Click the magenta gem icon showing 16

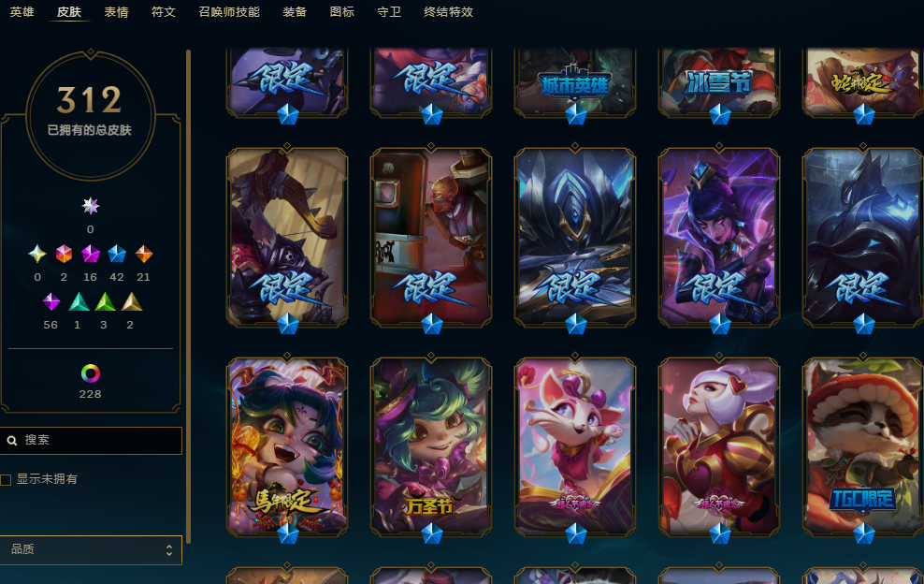[x=90, y=255]
